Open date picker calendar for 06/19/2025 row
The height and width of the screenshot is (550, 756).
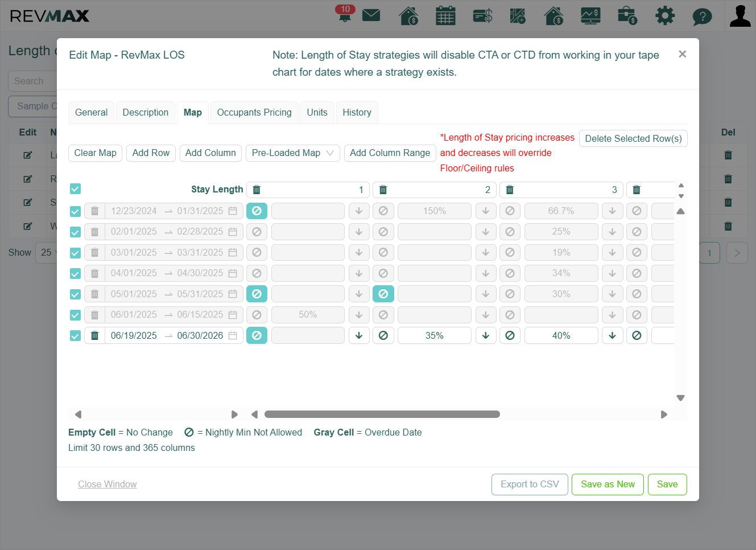(x=233, y=335)
